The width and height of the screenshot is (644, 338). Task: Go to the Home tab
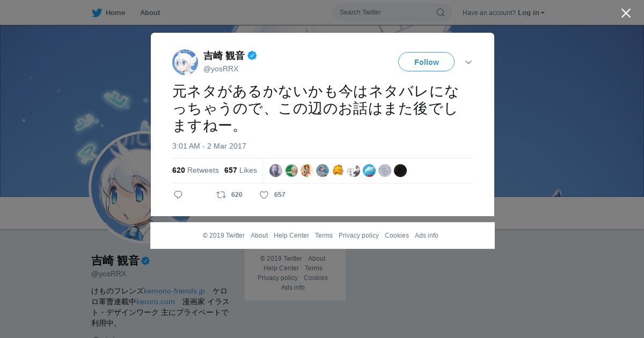pyautogui.click(x=115, y=13)
